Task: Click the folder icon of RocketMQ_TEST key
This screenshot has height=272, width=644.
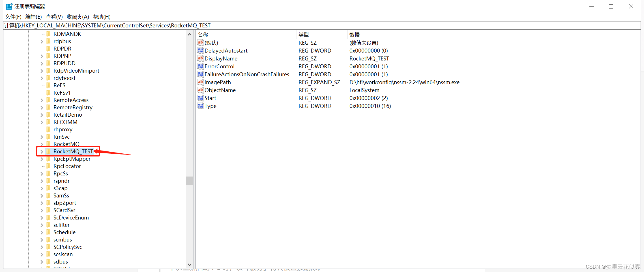Action: [48, 151]
